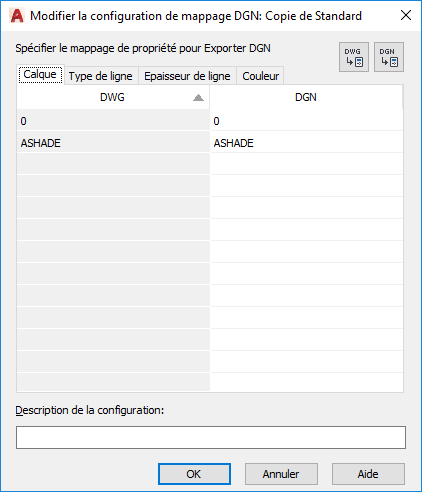Open the Epaisseur de ligne tab
Image resolution: width=422 pixels, height=492 pixels.
tap(187, 76)
